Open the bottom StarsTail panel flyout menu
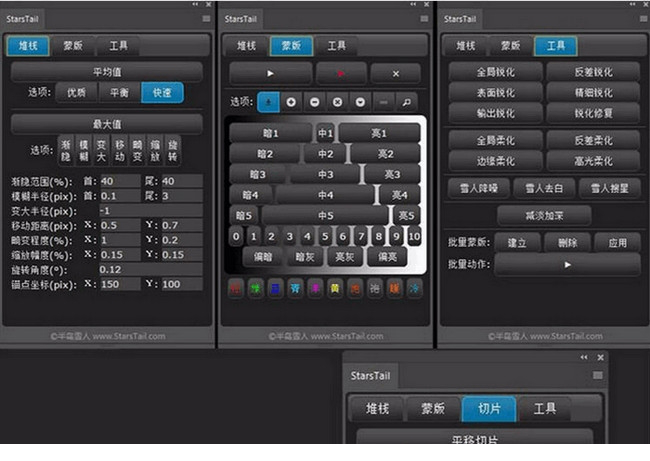This screenshot has height=461, width=650. [597, 375]
